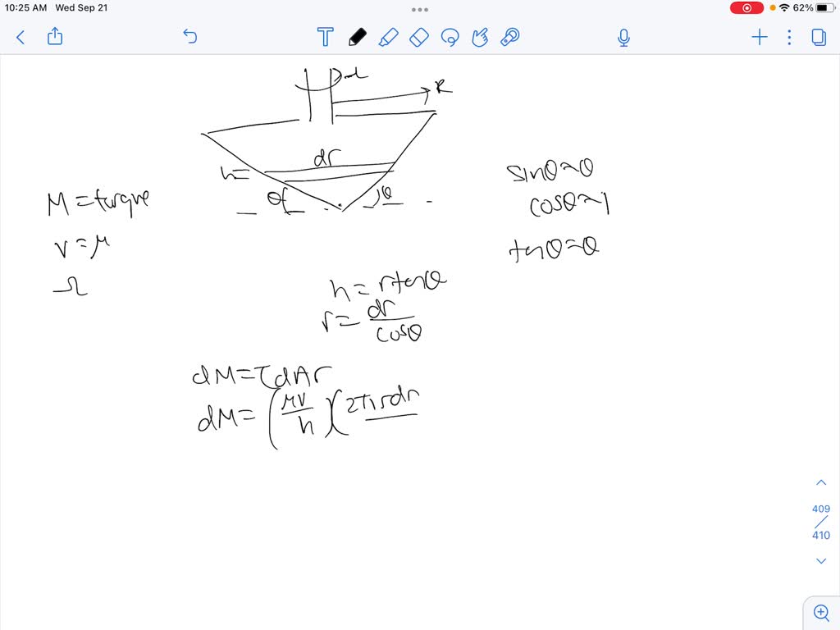Tap the plus to add content
This screenshot has width=840, height=630.
point(759,37)
